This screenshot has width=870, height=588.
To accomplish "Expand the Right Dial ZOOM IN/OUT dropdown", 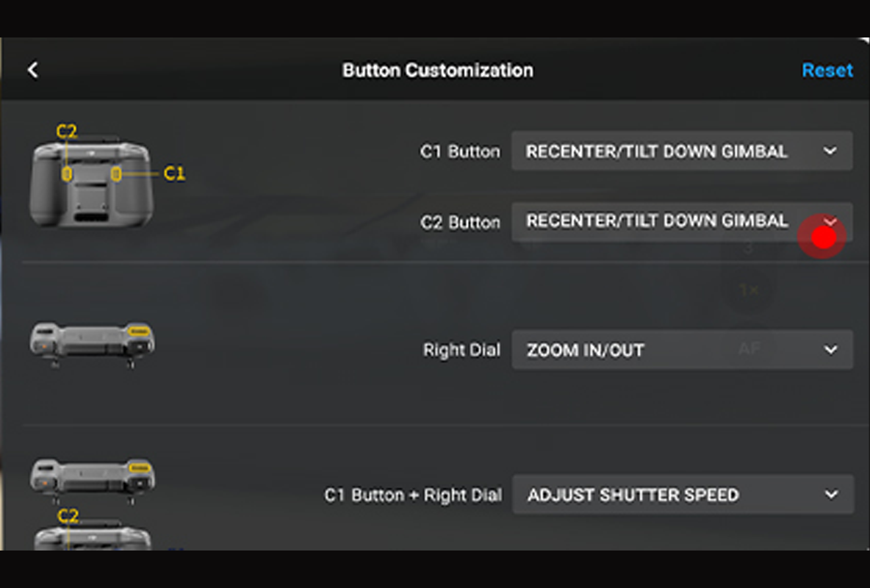I will click(681, 350).
